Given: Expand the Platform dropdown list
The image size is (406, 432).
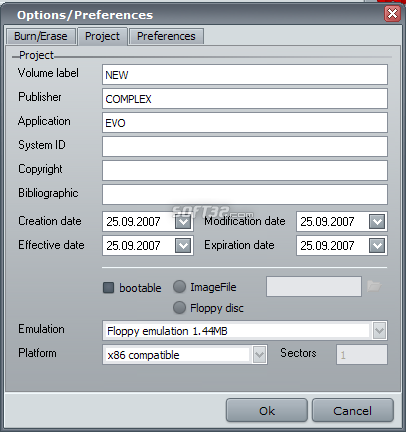Looking at the screenshot, I should [x=259, y=355].
